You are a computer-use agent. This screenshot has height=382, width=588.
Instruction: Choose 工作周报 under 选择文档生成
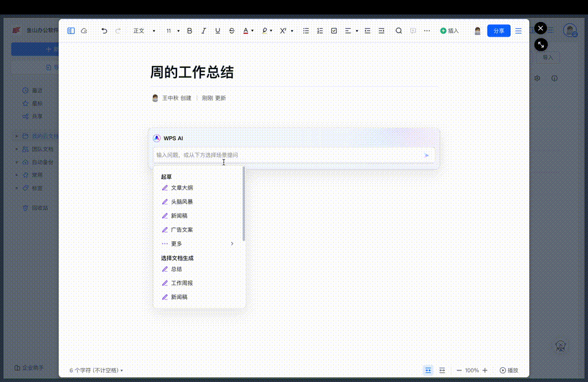point(181,283)
